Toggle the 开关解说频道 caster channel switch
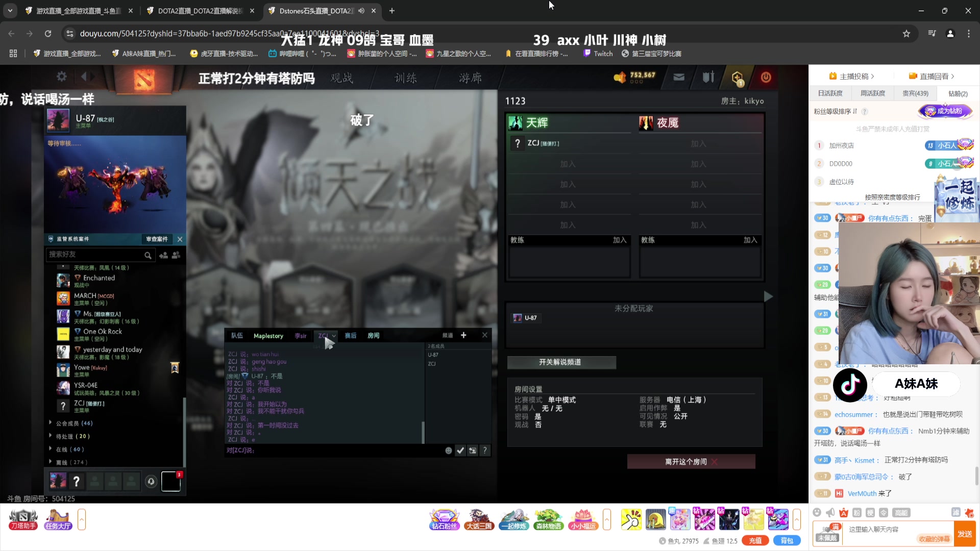The height and width of the screenshot is (551, 980). pyautogui.click(x=561, y=362)
